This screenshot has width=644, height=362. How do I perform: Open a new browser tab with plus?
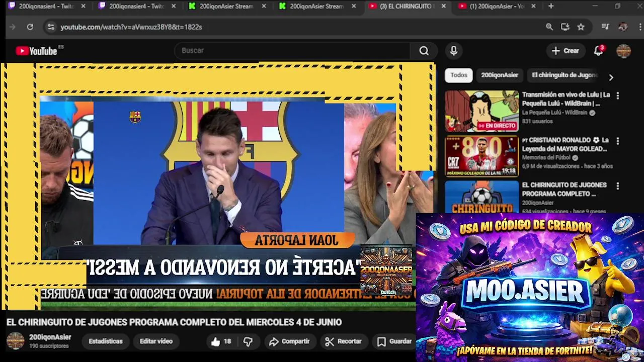click(551, 6)
